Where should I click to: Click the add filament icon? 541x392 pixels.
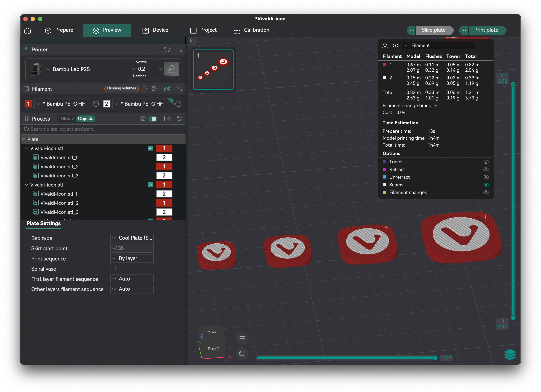point(155,89)
